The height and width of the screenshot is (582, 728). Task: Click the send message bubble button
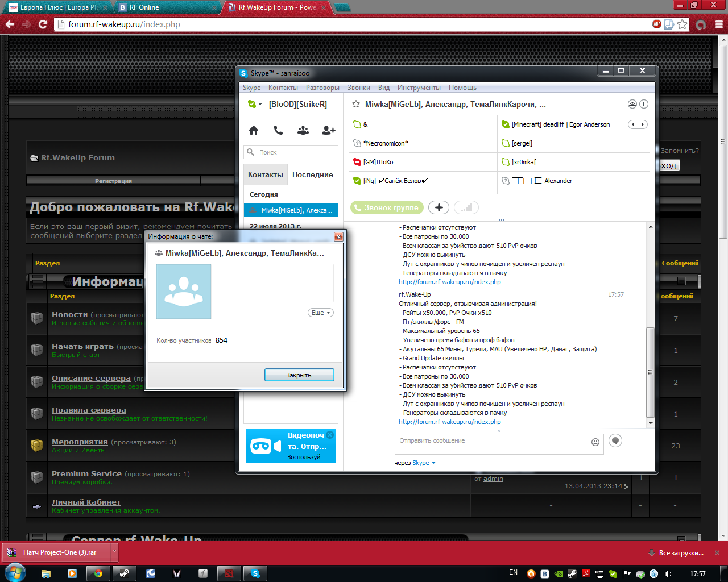615,440
